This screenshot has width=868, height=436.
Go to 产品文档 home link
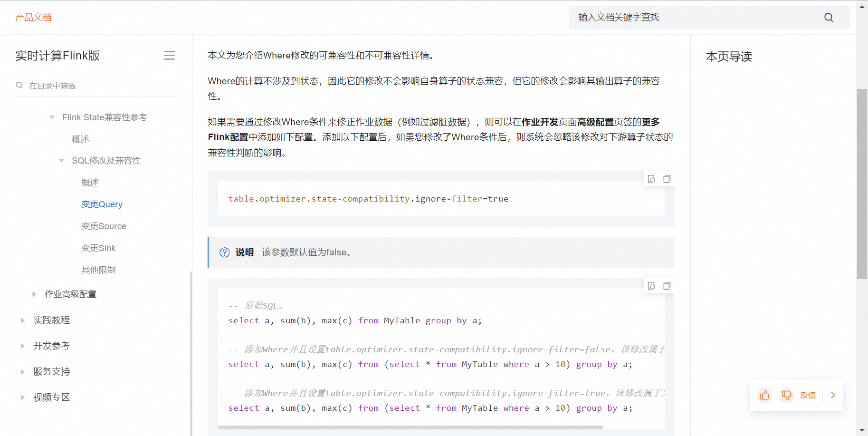coord(33,18)
